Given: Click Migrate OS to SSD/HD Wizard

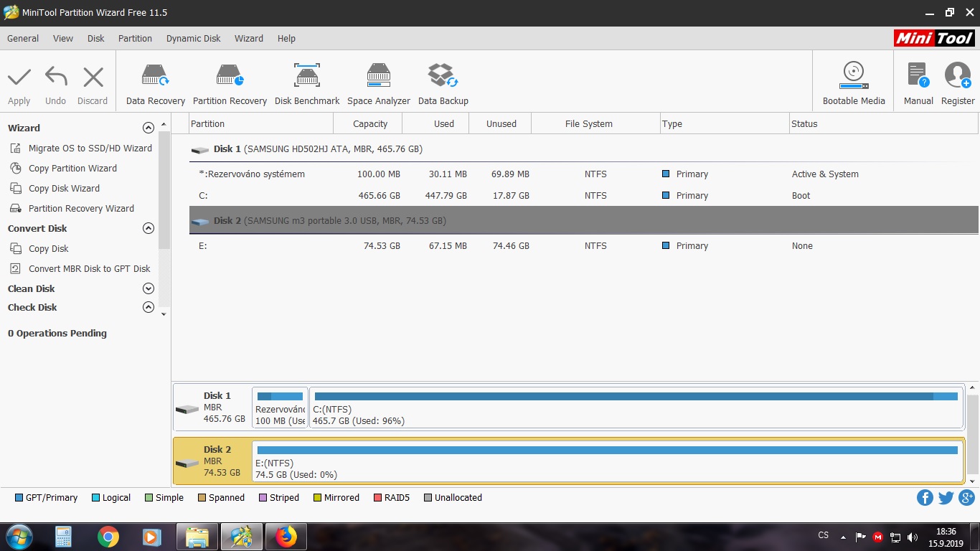Looking at the screenshot, I should (x=90, y=148).
